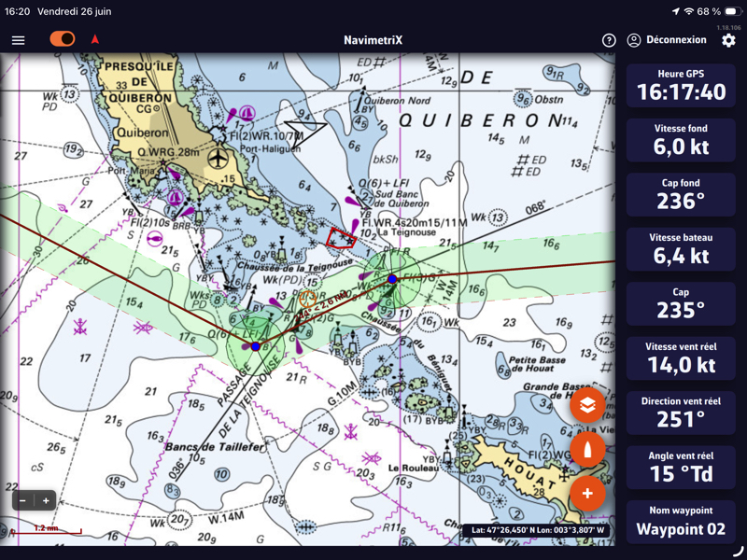Screen dimensions: 747x560
Task: Click the NavimetriX title
Action: pyautogui.click(x=373, y=40)
